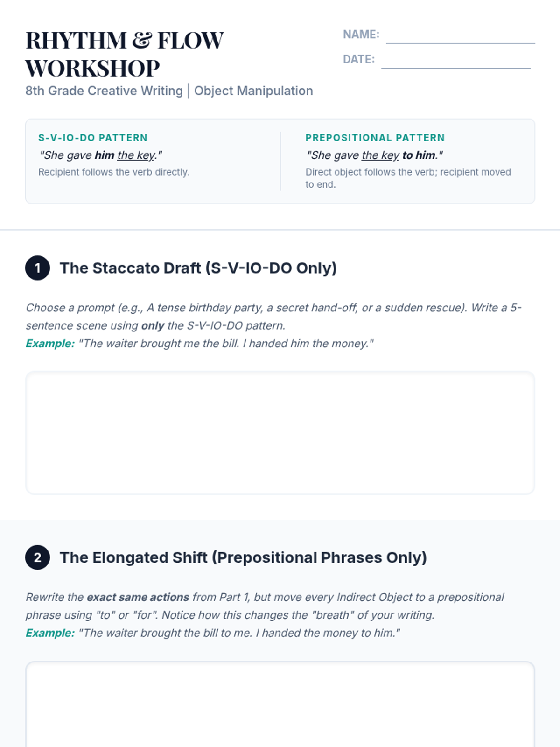
Task: Click the bold word 'only' in instructions
Action: click(153, 326)
